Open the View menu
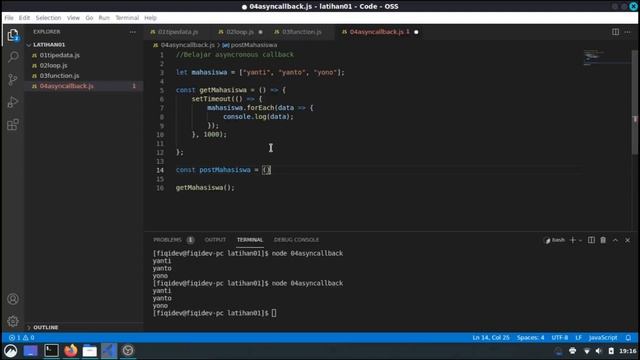 click(73, 18)
